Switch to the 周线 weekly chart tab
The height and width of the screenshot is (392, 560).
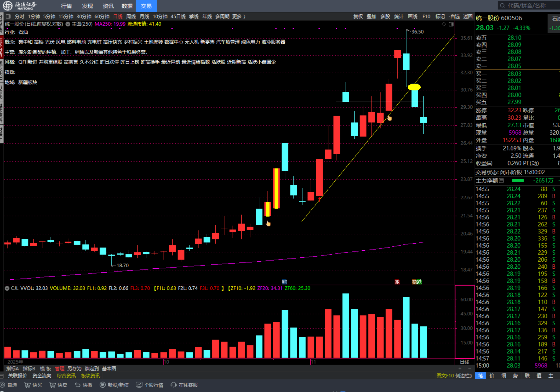coord(131,16)
